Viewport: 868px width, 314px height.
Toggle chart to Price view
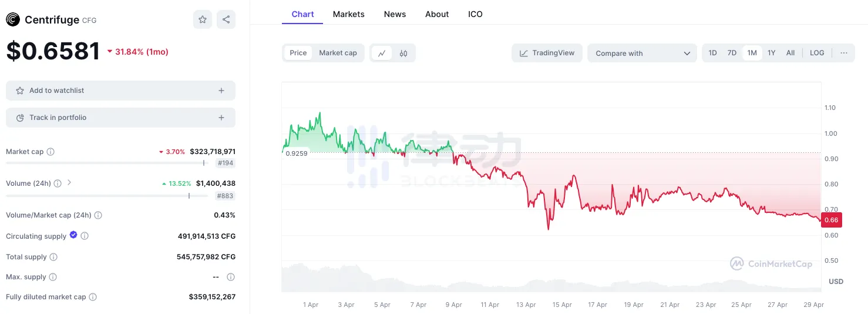pyautogui.click(x=298, y=53)
